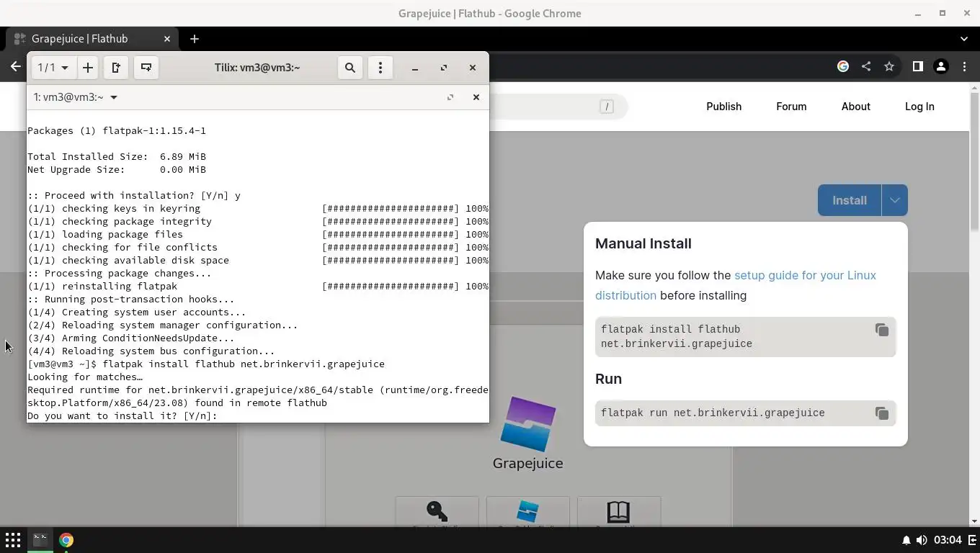Copy the flatpak run command
This screenshot has height=553, width=980.
pos(882,413)
